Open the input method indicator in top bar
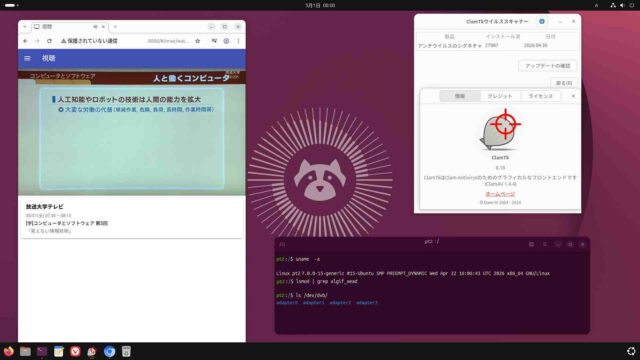This screenshot has width=640, height=360. (x=596, y=5)
